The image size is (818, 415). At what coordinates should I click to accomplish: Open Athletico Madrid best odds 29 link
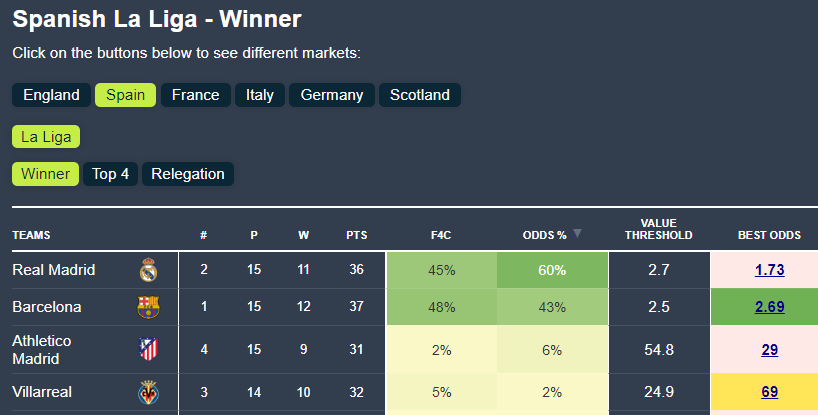tap(769, 349)
